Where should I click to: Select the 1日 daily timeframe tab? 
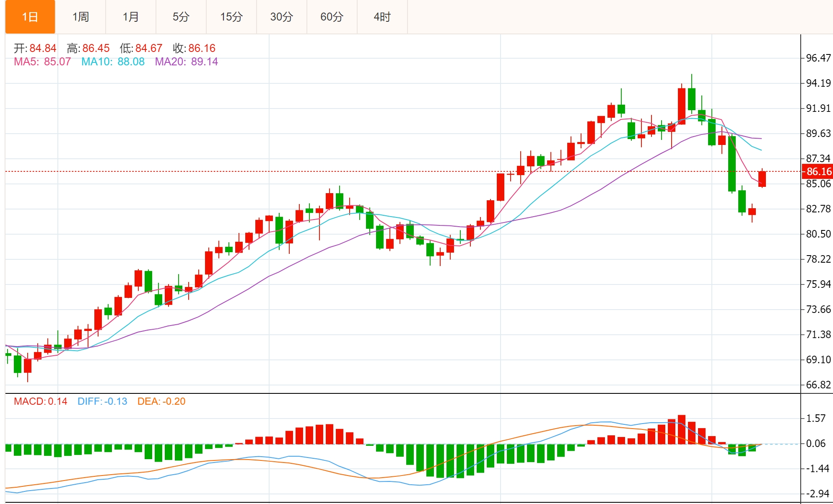point(30,17)
